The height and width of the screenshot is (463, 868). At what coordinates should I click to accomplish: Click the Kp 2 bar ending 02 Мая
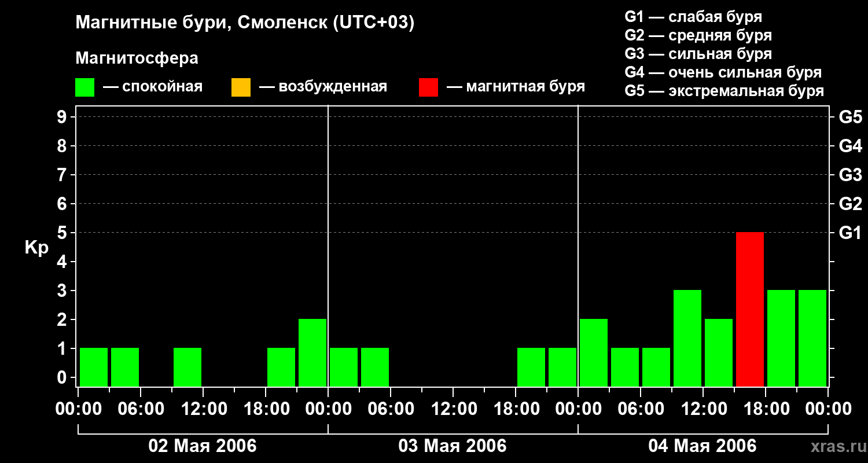point(312,352)
